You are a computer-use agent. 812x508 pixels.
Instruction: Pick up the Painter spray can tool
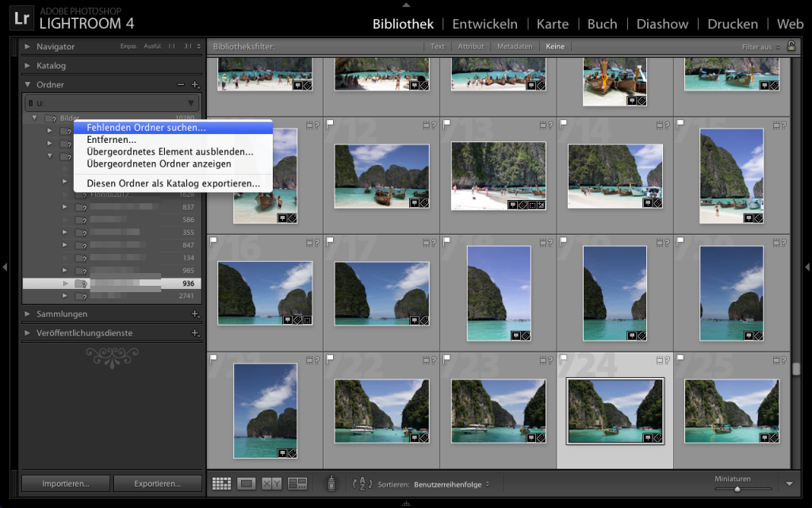coord(331,483)
